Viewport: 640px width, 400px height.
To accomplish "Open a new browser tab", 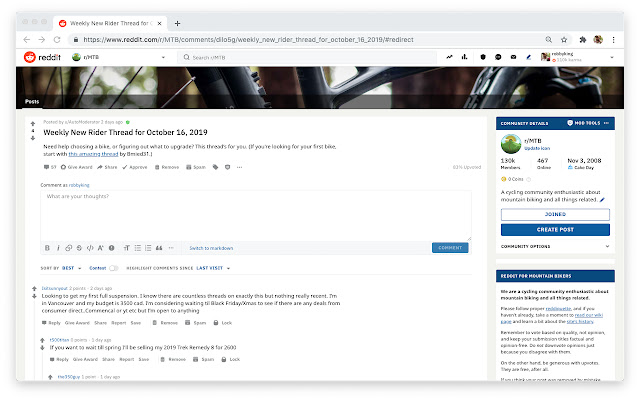I will tap(177, 23).
